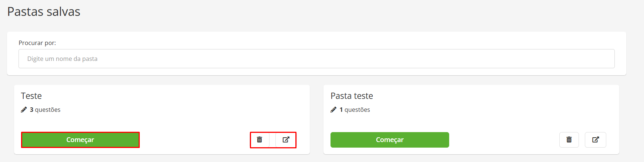The image size is (644, 162).
Task: Click blank space of the search panel
Action: pyautogui.click(x=333, y=41)
